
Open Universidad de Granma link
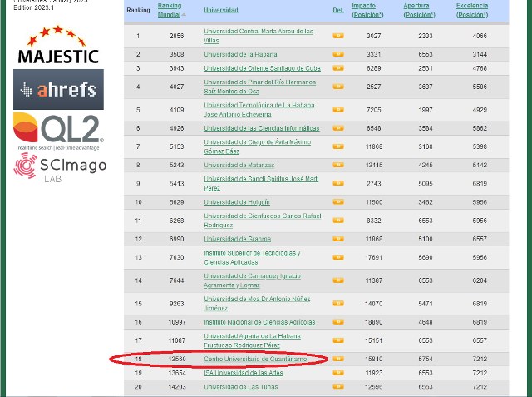coord(238,239)
